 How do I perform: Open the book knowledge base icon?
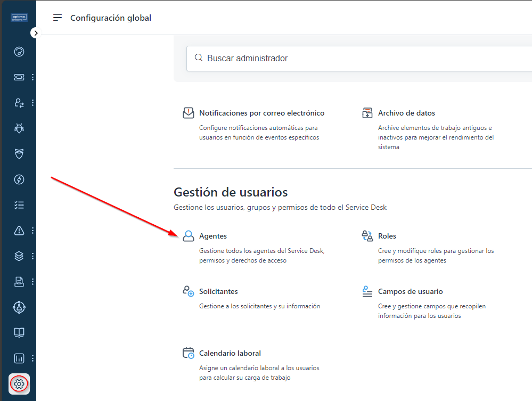coord(19,333)
